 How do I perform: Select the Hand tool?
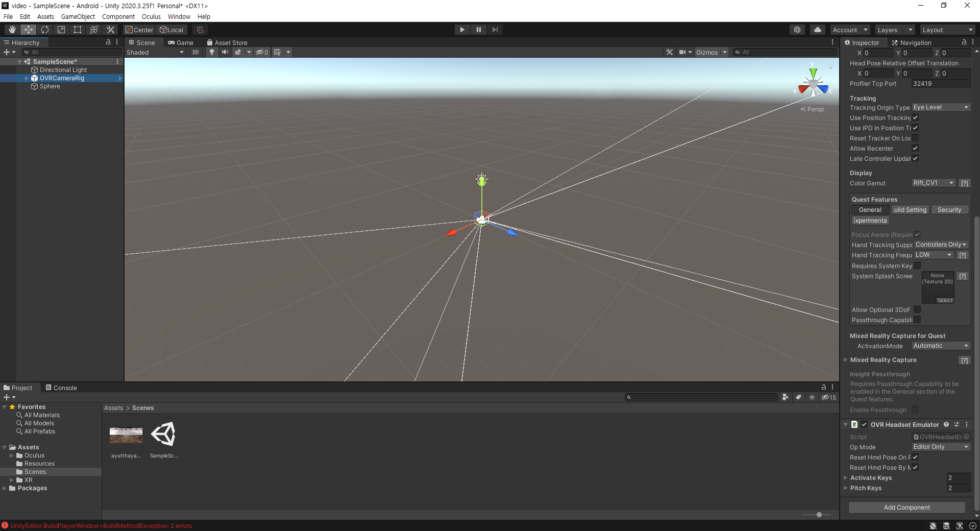pos(12,30)
